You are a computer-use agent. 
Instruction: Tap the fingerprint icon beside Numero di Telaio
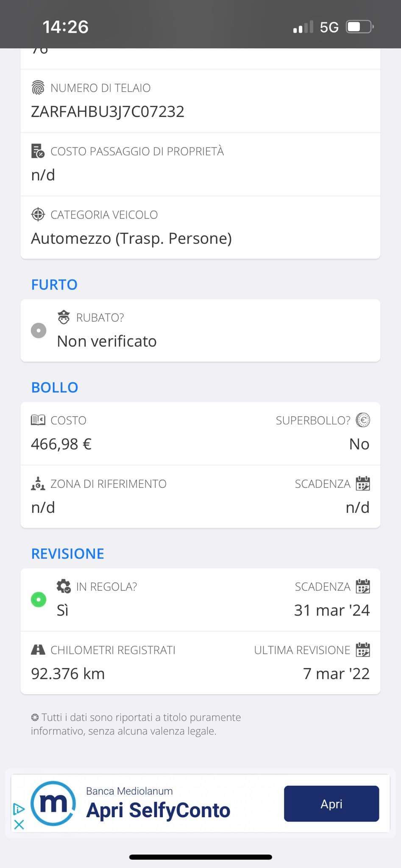coord(38,88)
